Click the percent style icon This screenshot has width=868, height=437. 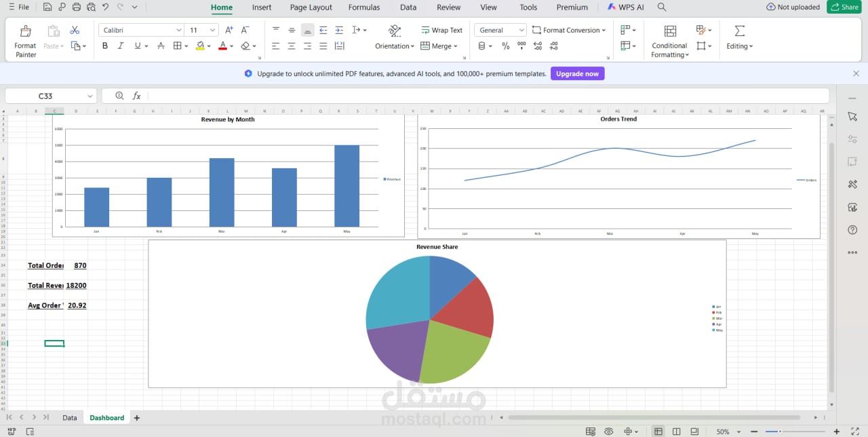506,45
